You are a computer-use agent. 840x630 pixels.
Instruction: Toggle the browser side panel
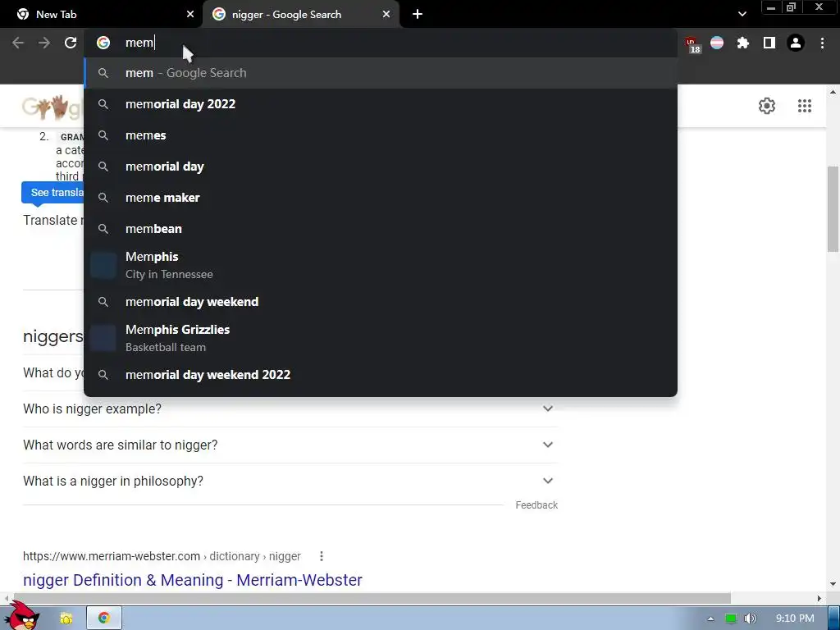(769, 43)
